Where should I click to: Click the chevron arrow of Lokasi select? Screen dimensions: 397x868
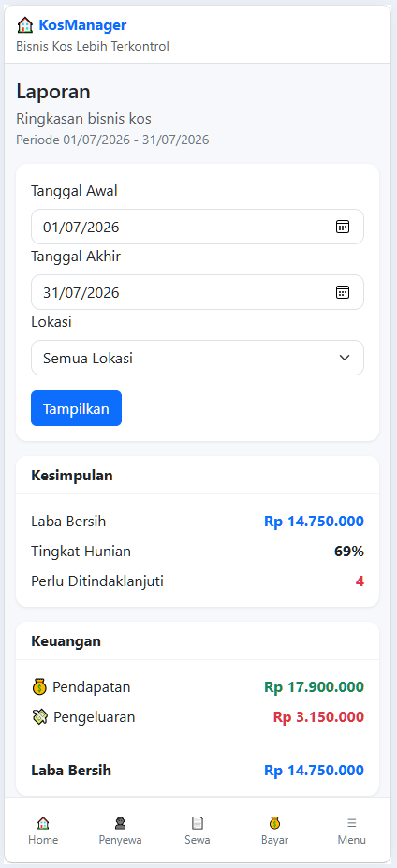pos(345,358)
